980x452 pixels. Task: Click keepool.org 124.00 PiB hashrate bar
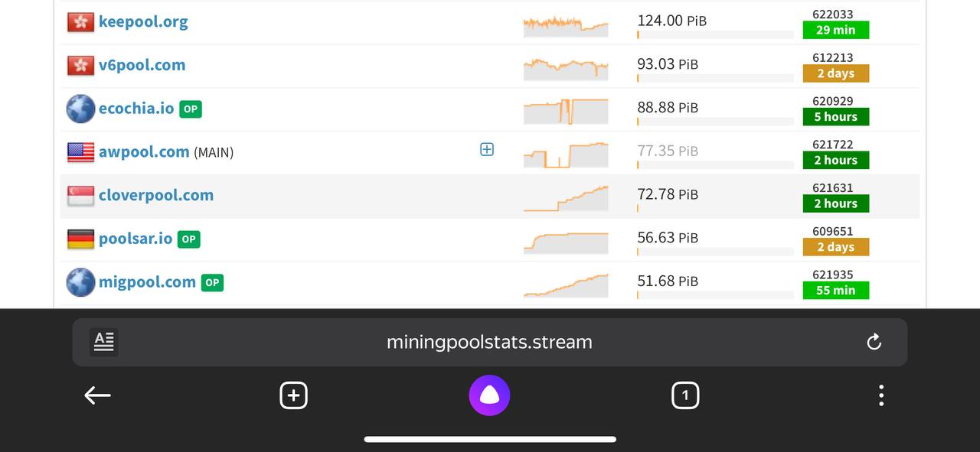click(714, 34)
